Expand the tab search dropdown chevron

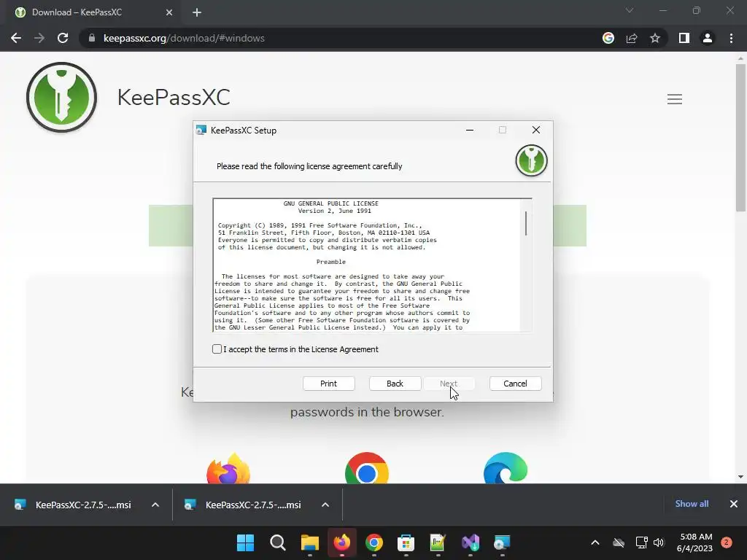click(x=630, y=10)
